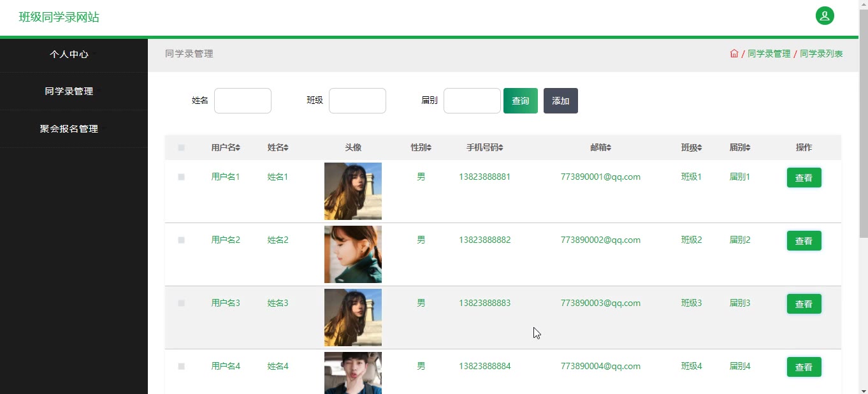Sort by 姓名 column arrows
868x394 pixels.
tap(286, 148)
